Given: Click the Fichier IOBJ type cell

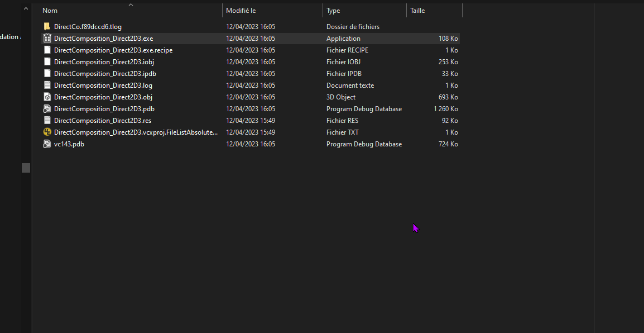Looking at the screenshot, I should 343,61.
